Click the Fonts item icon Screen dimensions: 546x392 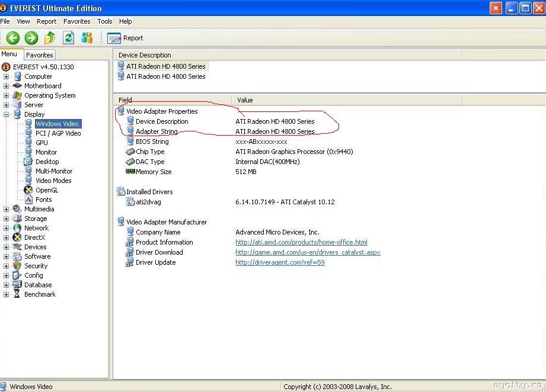pyautogui.click(x=28, y=200)
